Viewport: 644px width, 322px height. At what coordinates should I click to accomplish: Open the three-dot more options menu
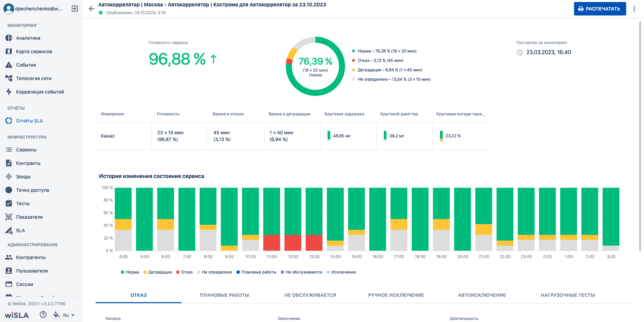coord(634,9)
